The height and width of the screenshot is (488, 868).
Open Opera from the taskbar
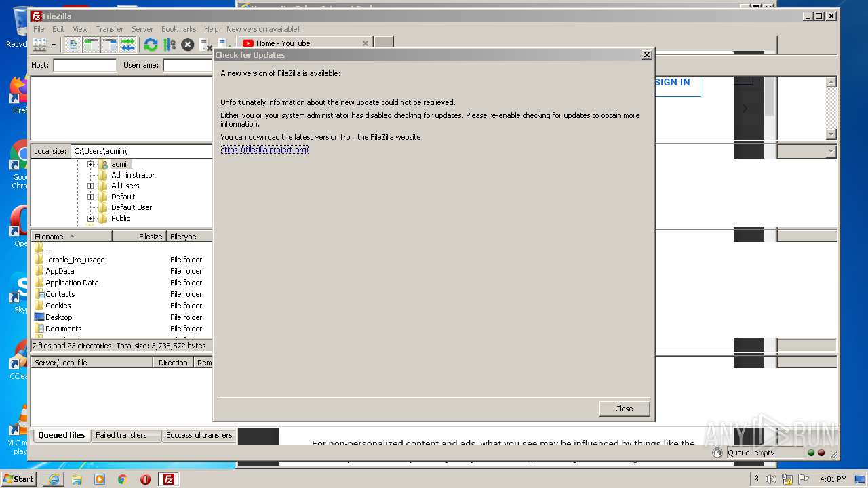point(145,479)
